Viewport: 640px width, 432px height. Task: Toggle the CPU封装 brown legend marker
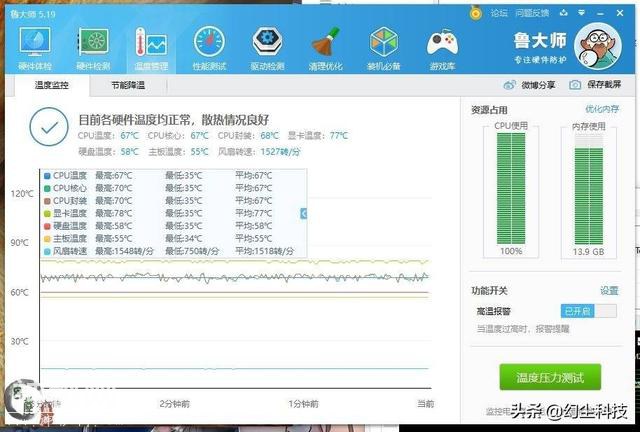coord(47,201)
